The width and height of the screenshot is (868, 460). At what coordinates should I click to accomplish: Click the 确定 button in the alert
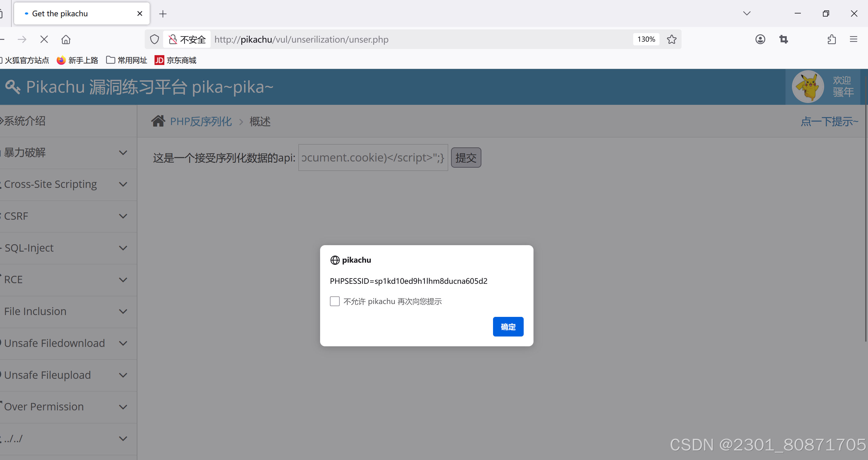click(508, 327)
